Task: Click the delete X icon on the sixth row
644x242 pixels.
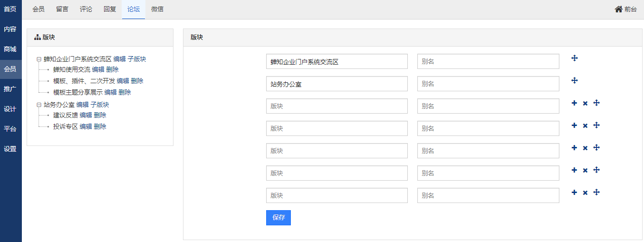Action: [x=585, y=170]
